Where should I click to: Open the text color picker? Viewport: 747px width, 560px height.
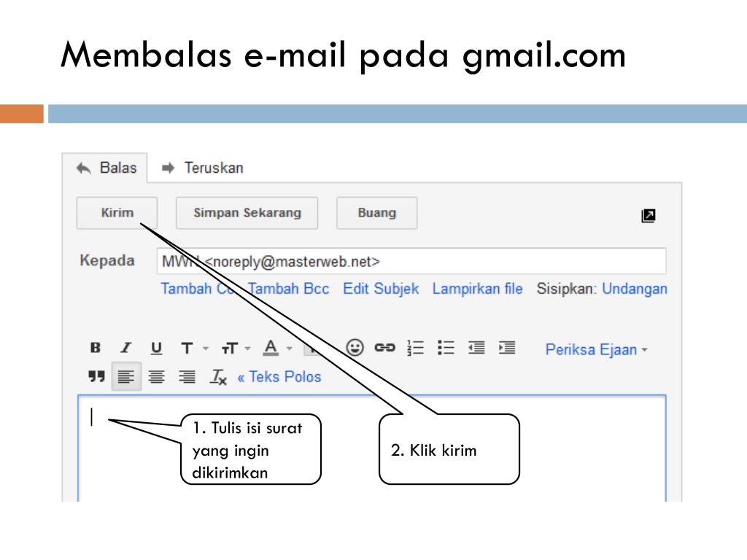click(x=277, y=348)
